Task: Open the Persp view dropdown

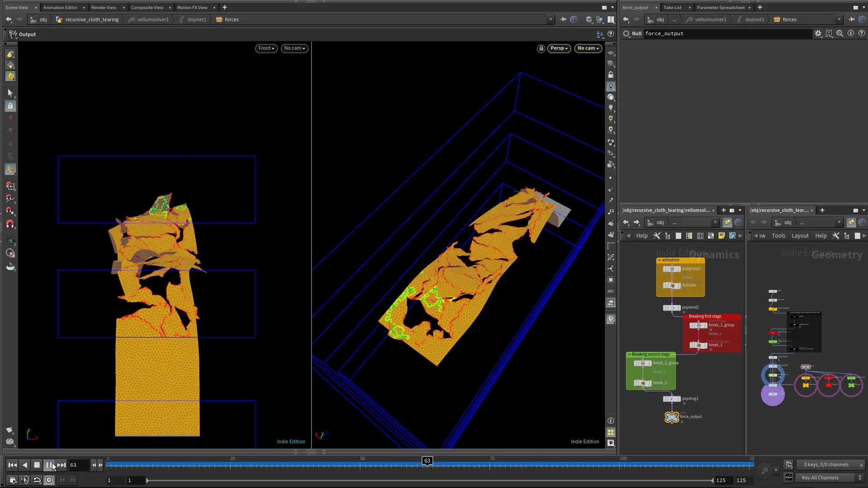Action: tap(559, 48)
